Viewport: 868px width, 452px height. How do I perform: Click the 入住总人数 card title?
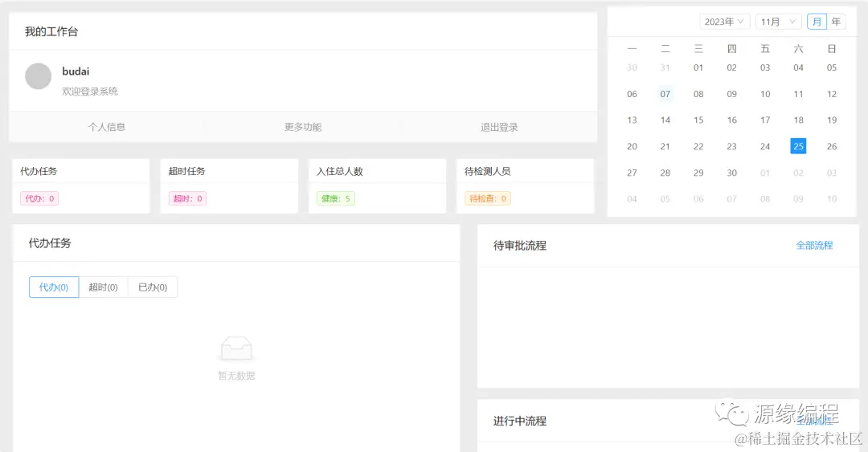pyautogui.click(x=340, y=172)
